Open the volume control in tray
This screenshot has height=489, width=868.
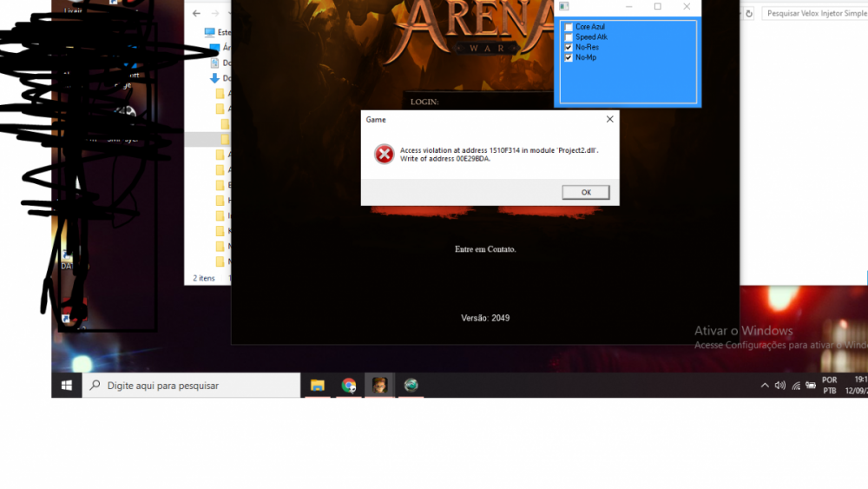[x=780, y=386]
